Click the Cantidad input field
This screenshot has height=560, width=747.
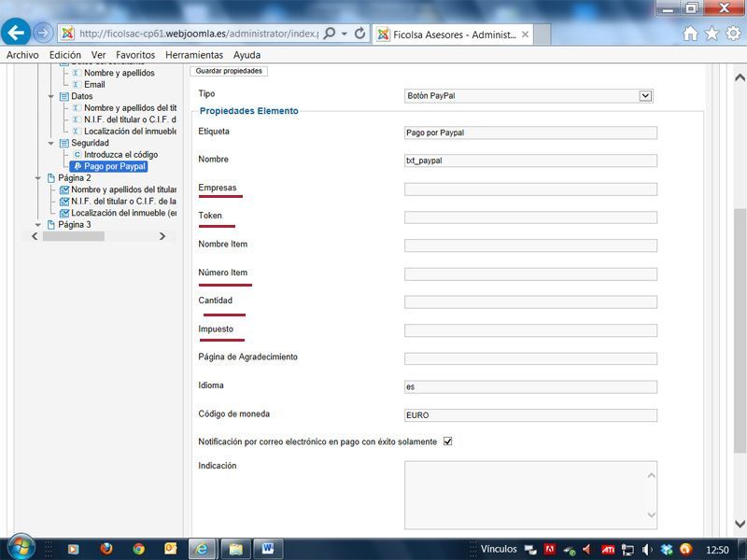click(530, 301)
